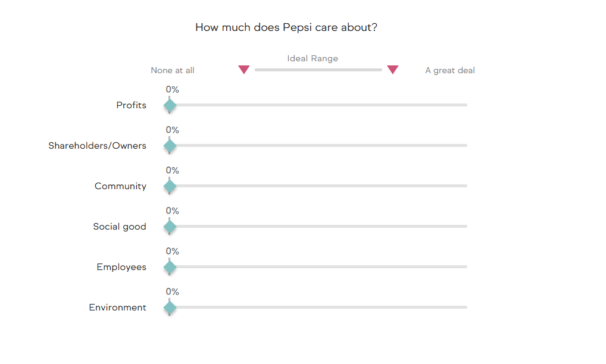The image size is (606, 364).
Task: Click the middle of the Environment slider track
Action: coord(318,307)
